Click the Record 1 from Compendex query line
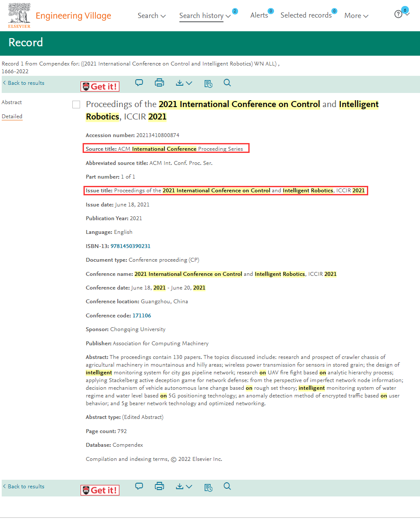Viewport: 420px width, 523px height. tap(141, 67)
